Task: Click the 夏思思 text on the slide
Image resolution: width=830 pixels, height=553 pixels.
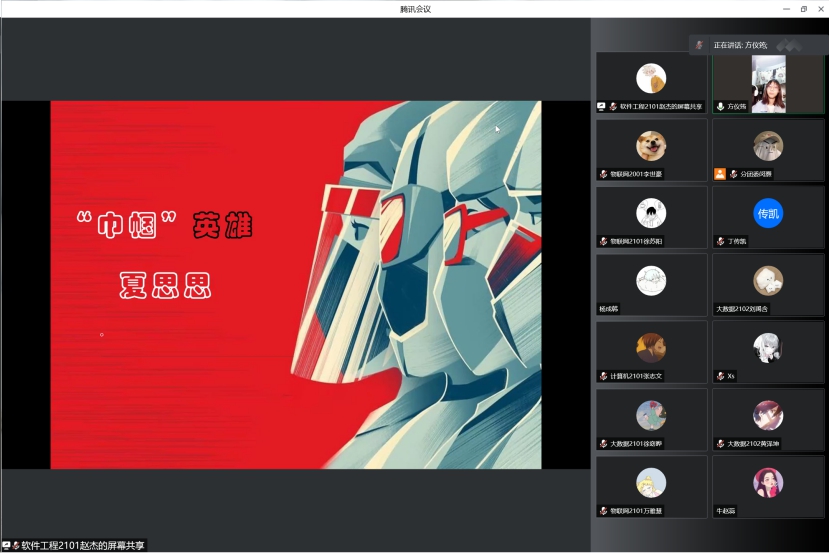Action: 165,286
